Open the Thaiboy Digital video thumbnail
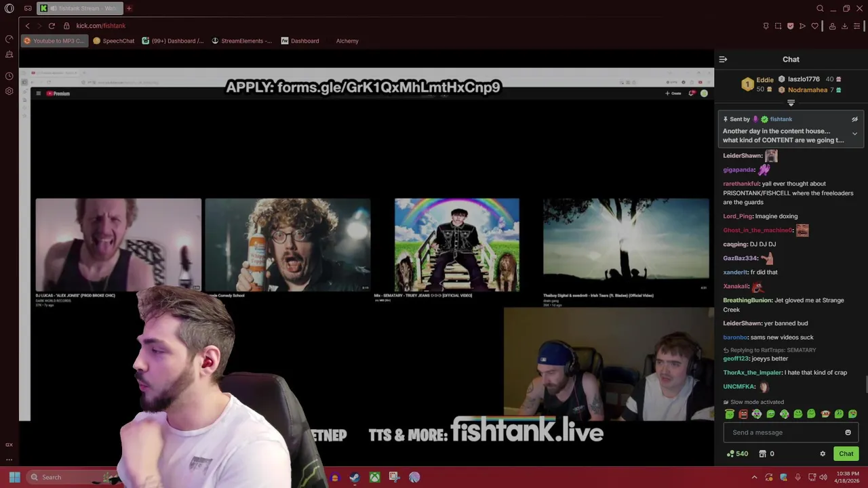 pyautogui.click(x=626, y=245)
